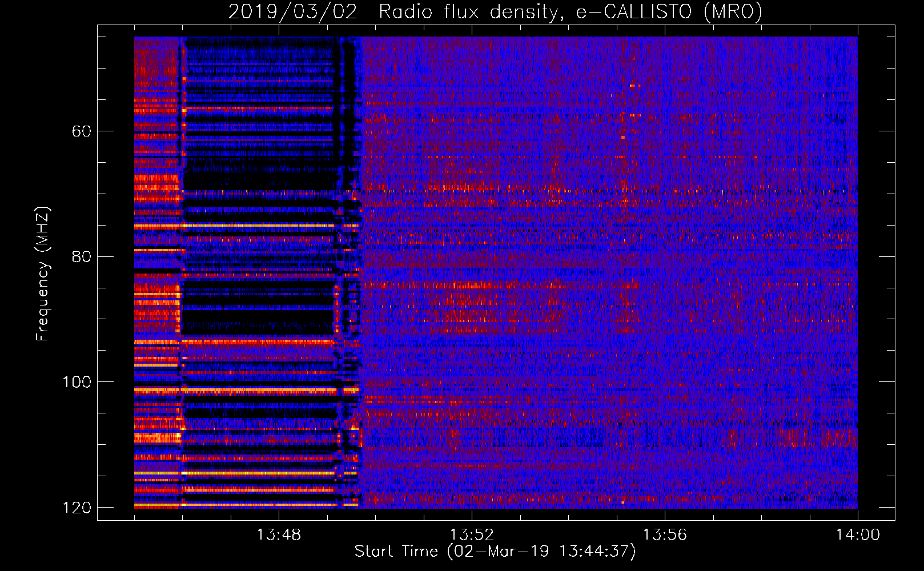
Task: Click the '14:00' time tick label
Action: pyautogui.click(x=858, y=535)
